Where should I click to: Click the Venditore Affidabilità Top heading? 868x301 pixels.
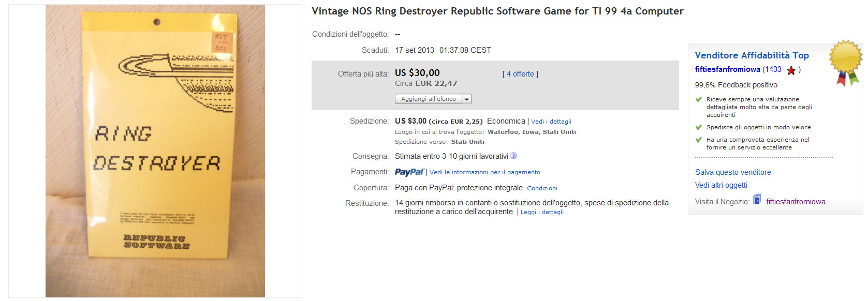click(x=752, y=55)
